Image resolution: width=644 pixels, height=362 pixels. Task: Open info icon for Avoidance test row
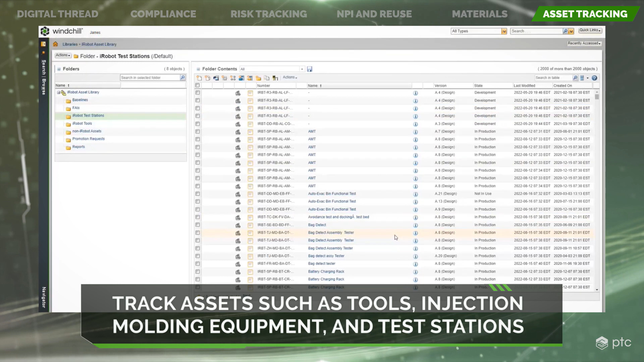point(415,218)
